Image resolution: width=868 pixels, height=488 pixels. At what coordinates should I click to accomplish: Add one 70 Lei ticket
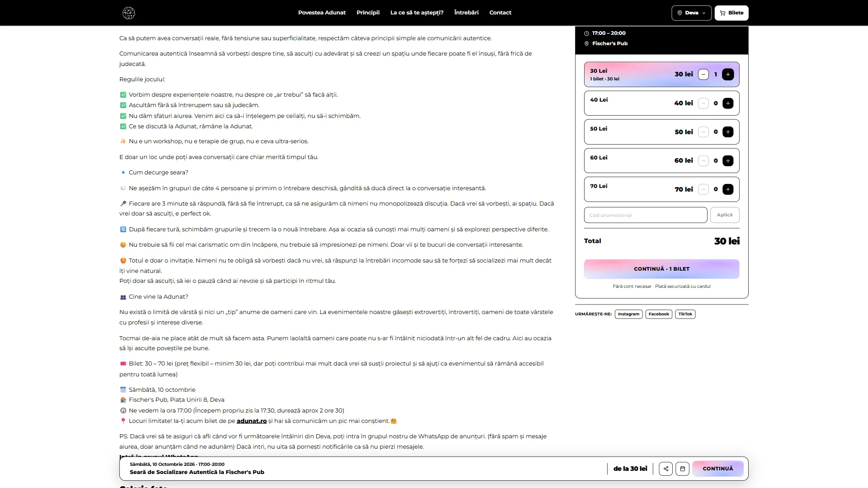pyautogui.click(x=728, y=189)
